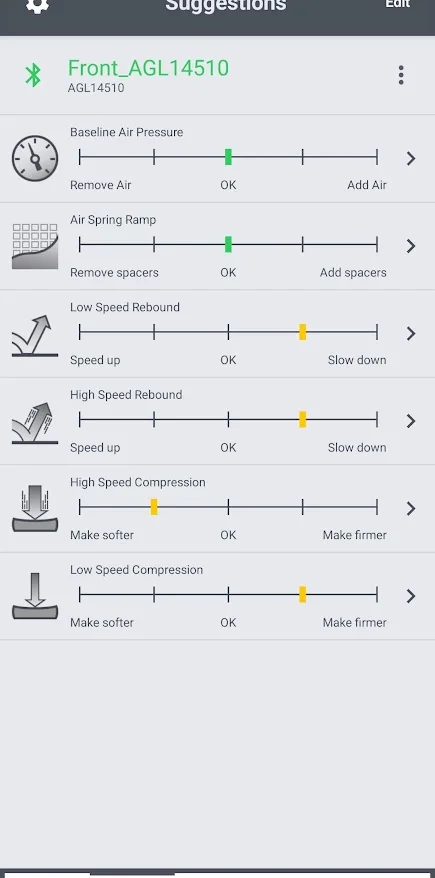Tap the Air Spring Ramp curve icon
435x878 pixels.
pos(35,246)
